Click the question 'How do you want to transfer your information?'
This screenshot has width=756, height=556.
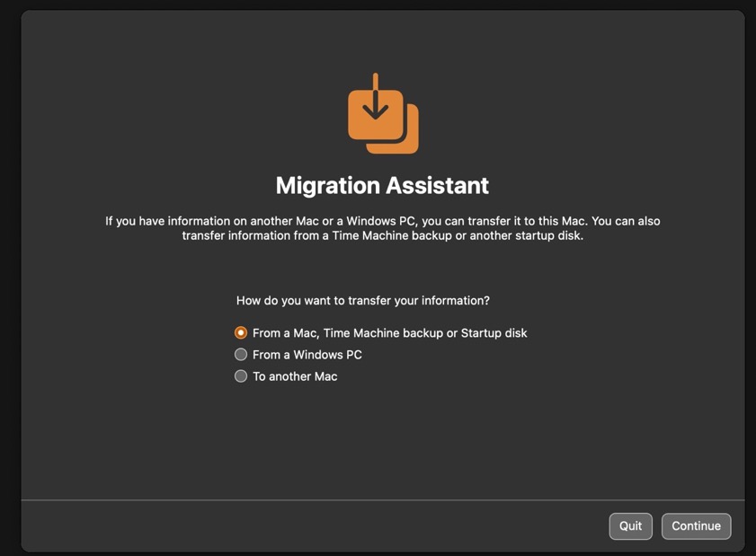pyautogui.click(x=363, y=301)
